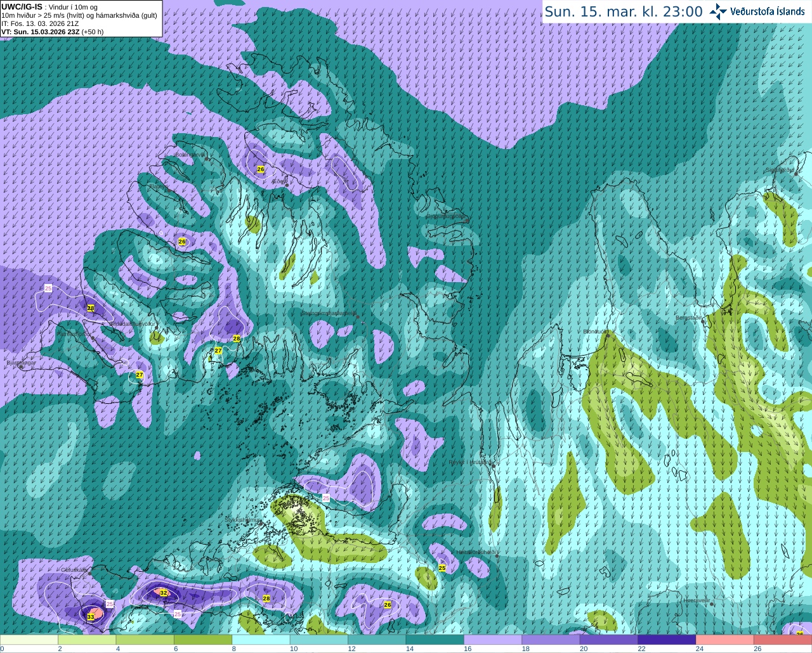Click the legend scale number 24

pos(699,649)
